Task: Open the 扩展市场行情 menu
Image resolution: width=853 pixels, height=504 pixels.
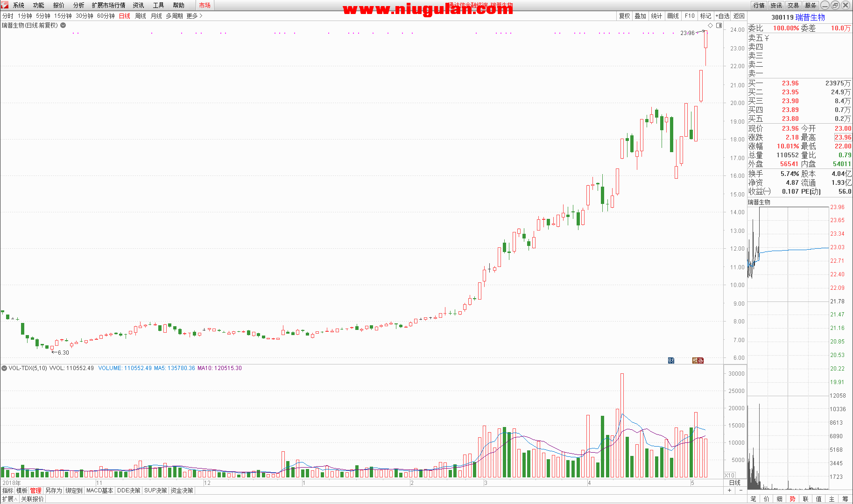Action: tap(109, 5)
